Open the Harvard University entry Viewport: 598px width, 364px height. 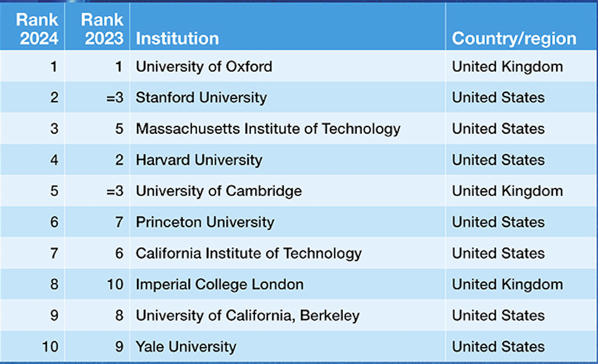pyautogui.click(x=199, y=160)
